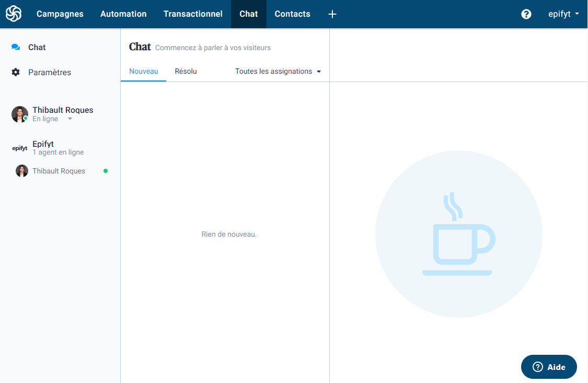588x383 pixels.
Task: Click the Epifyt team logo icon
Action: (x=19, y=148)
